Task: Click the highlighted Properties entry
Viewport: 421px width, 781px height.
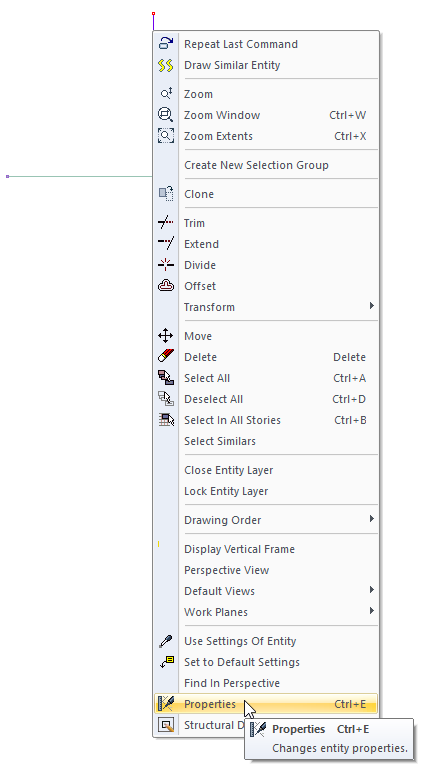Action: point(266,704)
